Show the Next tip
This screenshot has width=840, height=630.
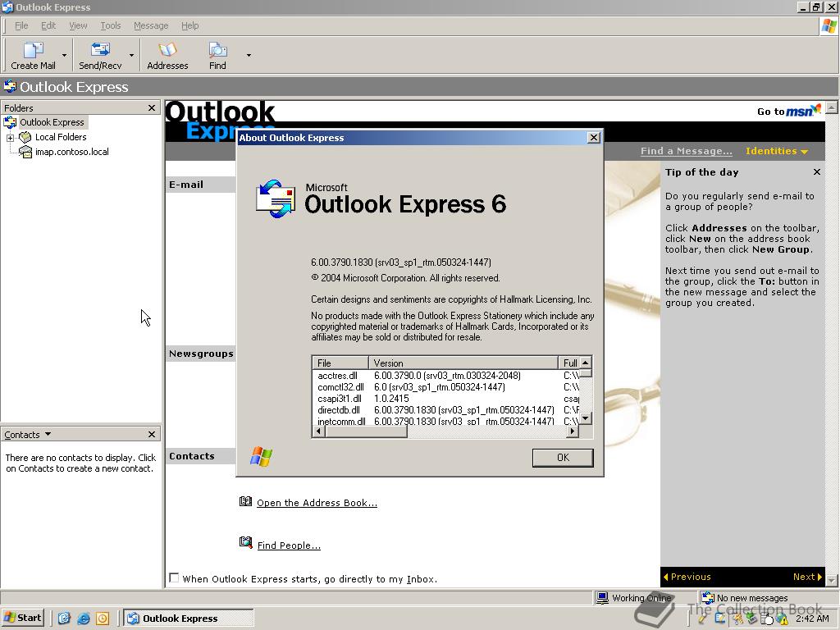click(807, 577)
